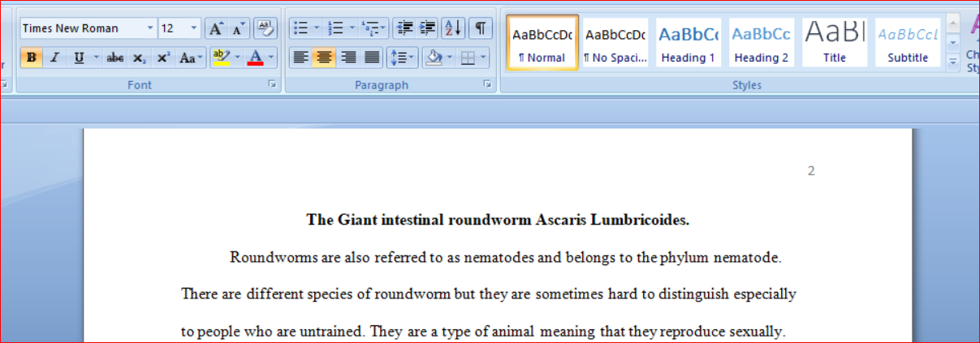Apply the No Spacing style
This screenshot has height=343, width=980.
(615, 42)
